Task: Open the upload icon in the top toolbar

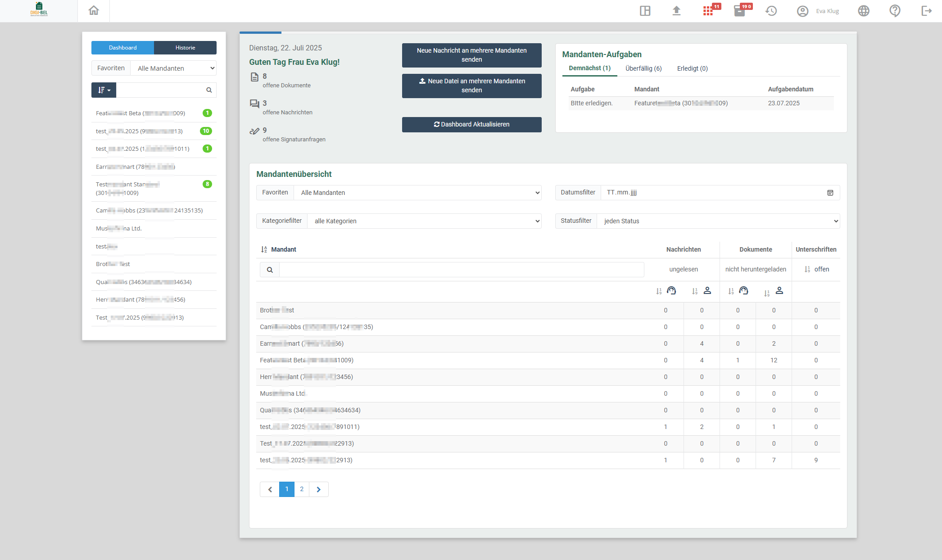Action: tap(676, 11)
